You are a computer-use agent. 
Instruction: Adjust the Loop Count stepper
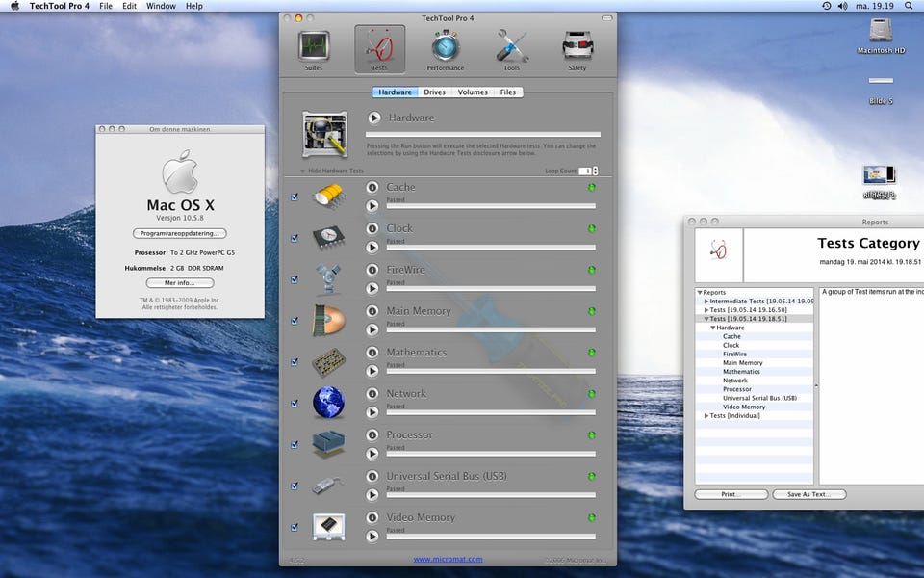[595, 171]
